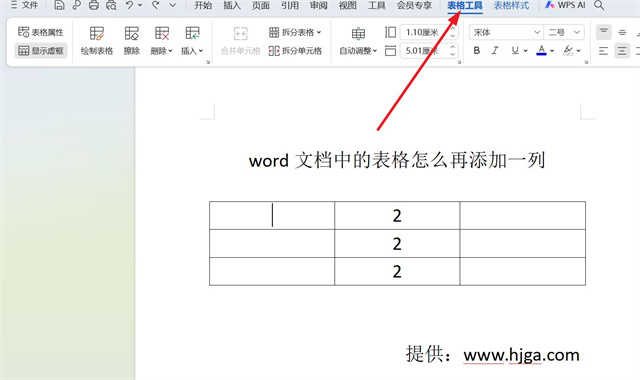Click the column width icon

click(x=390, y=51)
